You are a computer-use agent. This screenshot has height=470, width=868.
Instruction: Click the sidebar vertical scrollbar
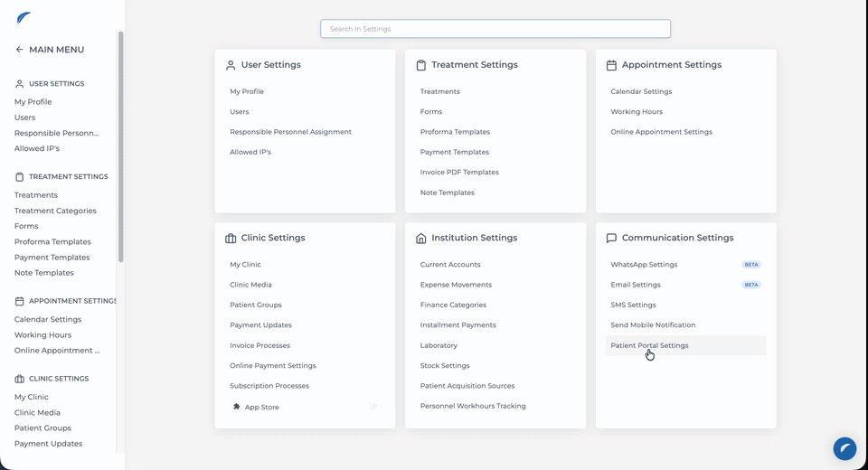[120, 146]
